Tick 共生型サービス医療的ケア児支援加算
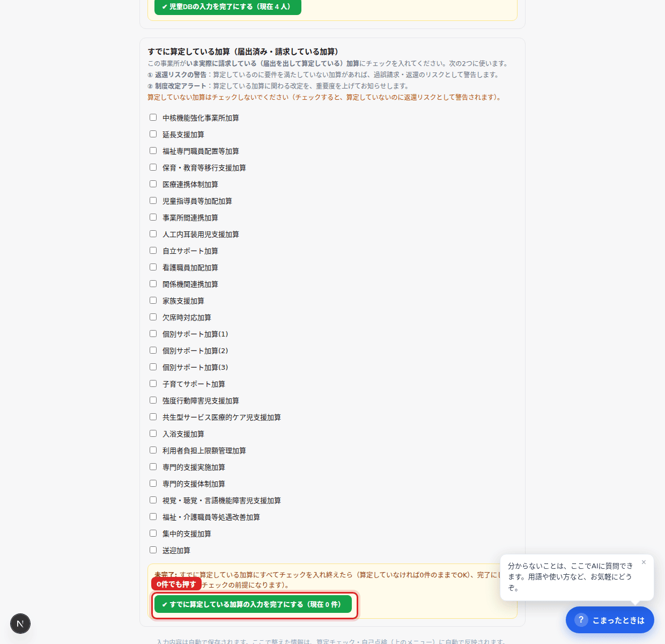Image resolution: width=665 pixels, height=644 pixels. [153, 417]
